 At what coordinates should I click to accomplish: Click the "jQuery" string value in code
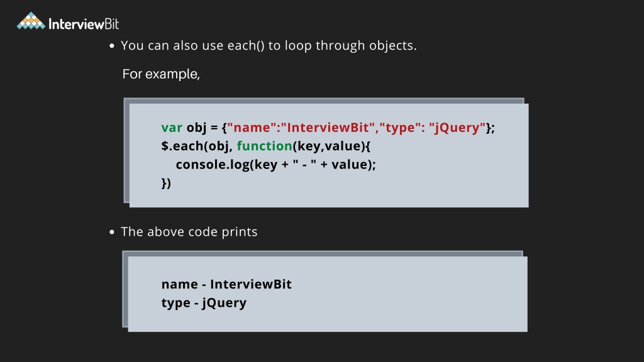tap(458, 128)
